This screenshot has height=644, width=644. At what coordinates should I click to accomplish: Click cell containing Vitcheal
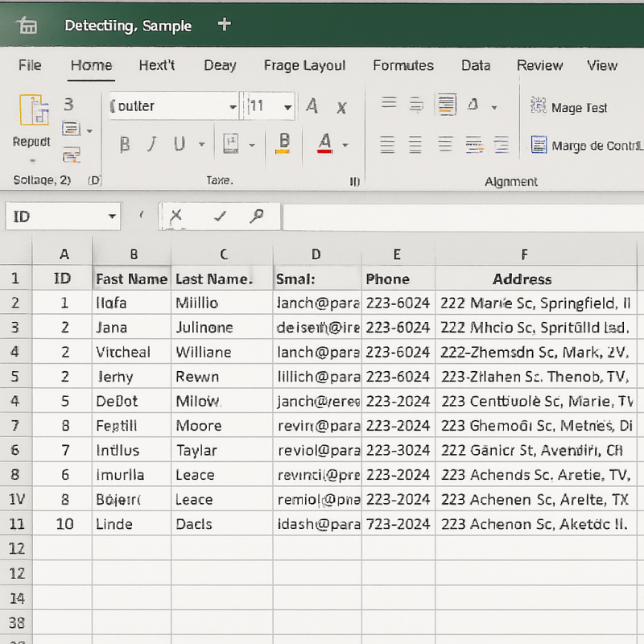tap(131, 352)
